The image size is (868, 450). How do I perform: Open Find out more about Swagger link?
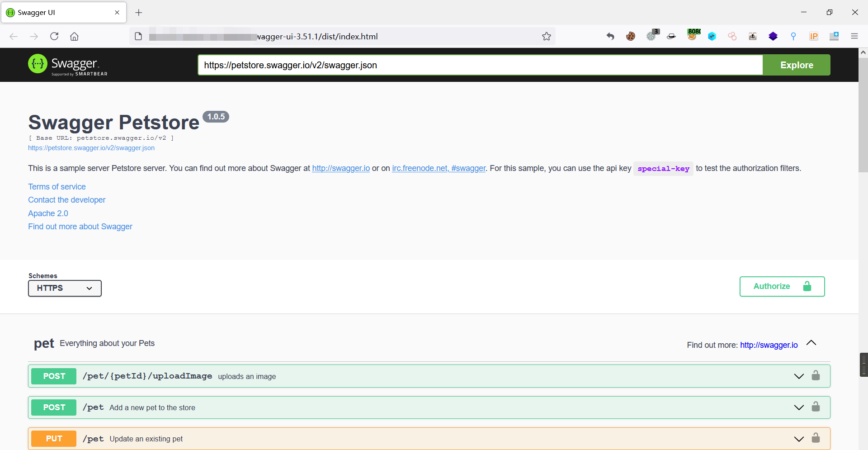pyautogui.click(x=80, y=227)
